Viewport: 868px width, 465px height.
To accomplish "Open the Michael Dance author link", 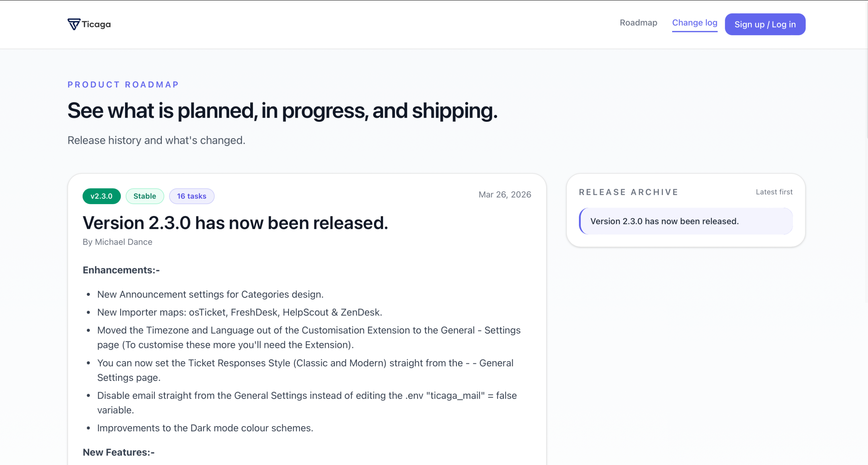I will [117, 242].
